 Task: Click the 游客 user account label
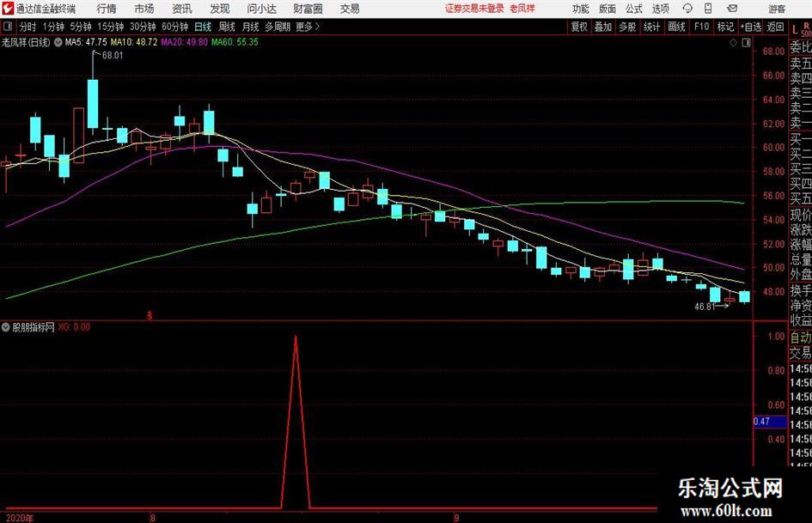[777, 9]
